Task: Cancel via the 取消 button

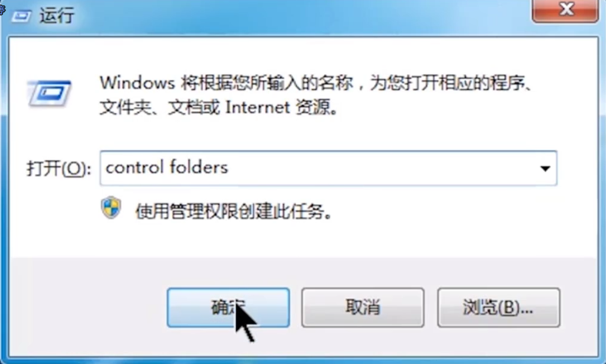Action: click(363, 308)
